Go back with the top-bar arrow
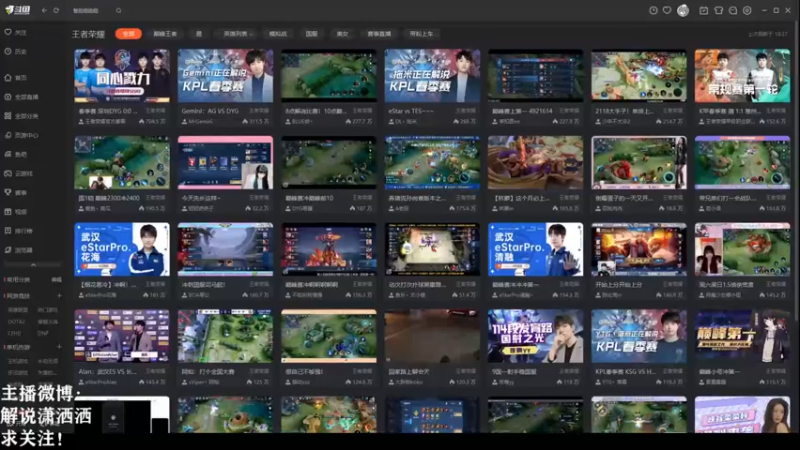The height and width of the screenshot is (450, 800). 44,10
